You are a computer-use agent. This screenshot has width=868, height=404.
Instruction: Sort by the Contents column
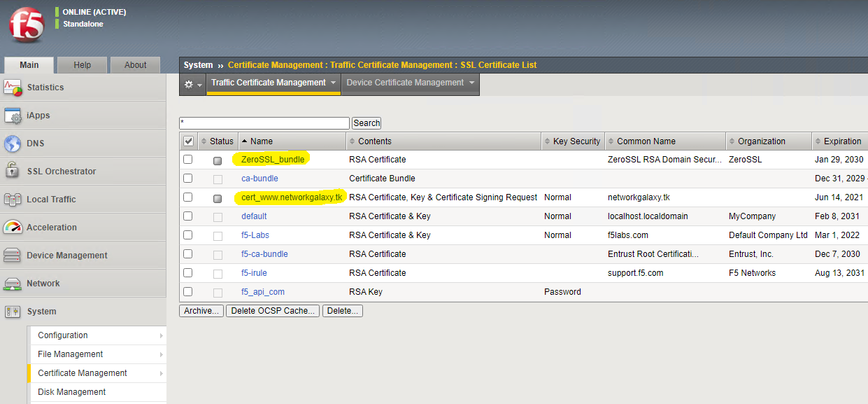(x=375, y=141)
